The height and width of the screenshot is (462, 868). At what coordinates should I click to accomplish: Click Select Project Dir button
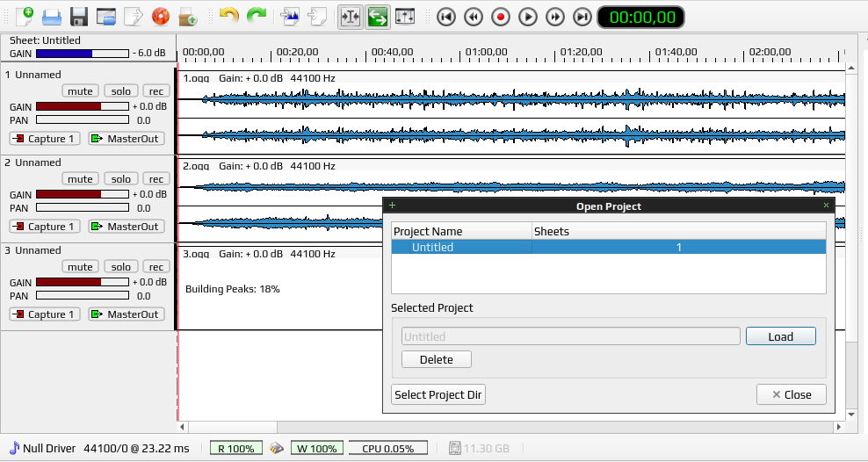[x=438, y=394]
